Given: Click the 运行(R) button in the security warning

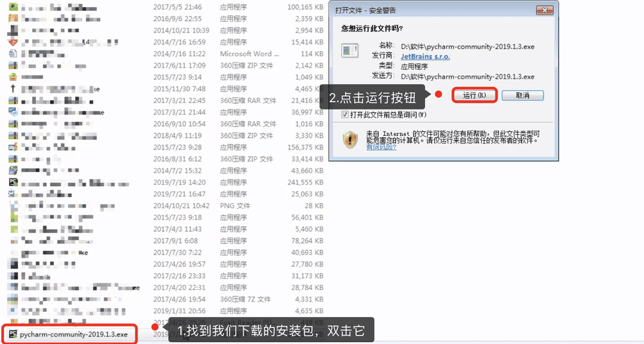Looking at the screenshot, I should [475, 95].
